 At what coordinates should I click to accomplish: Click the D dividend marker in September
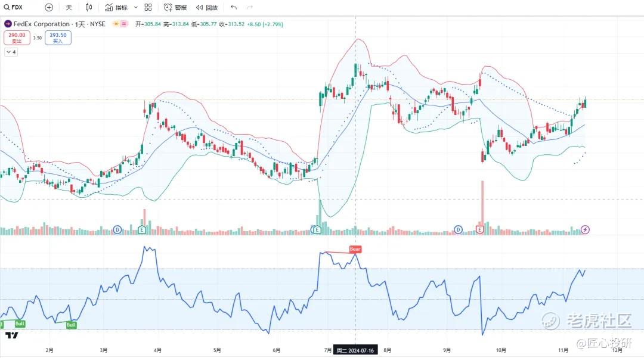pos(459,230)
